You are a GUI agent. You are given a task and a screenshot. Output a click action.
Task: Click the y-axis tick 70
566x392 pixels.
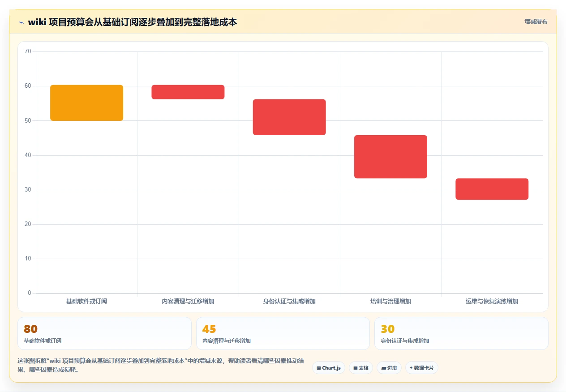point(28,51)
